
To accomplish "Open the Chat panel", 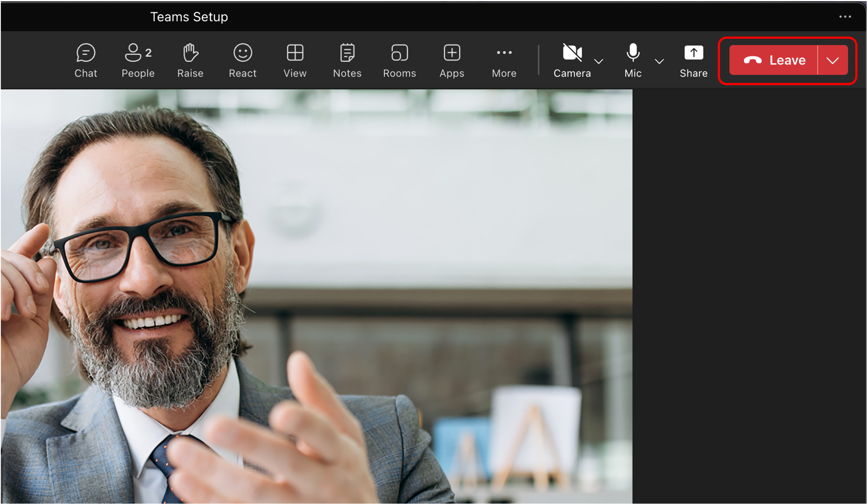I will tap(86, 60).
